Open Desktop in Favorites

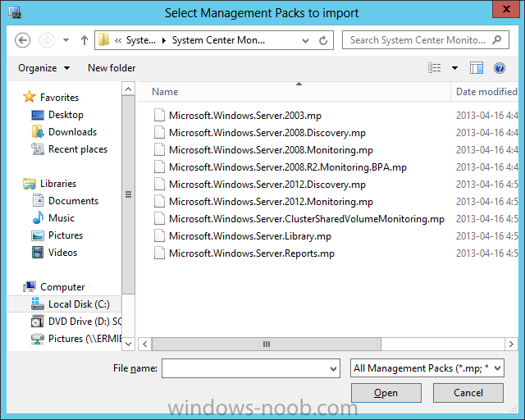point(66,115)
